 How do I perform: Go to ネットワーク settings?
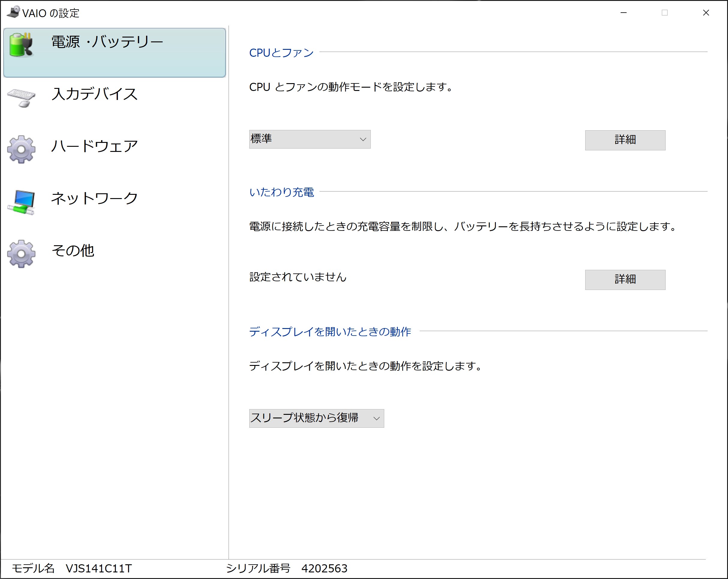pyautogui.click(x=94, y=198)
